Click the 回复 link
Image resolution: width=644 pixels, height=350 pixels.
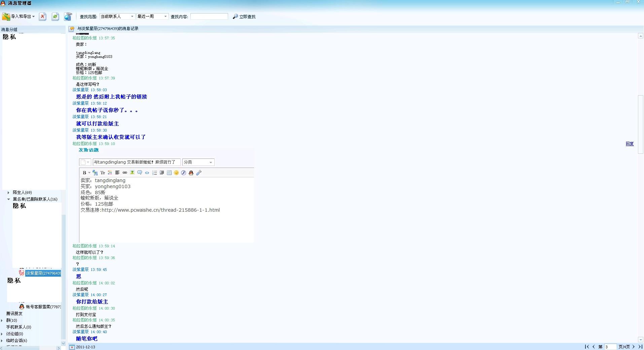click(x=630, y=144)
